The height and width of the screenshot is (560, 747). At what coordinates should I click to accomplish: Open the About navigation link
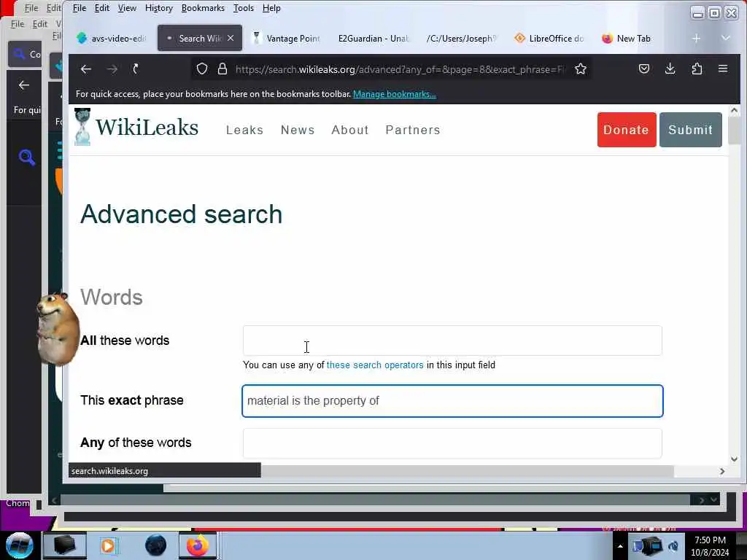click(350, 130)
